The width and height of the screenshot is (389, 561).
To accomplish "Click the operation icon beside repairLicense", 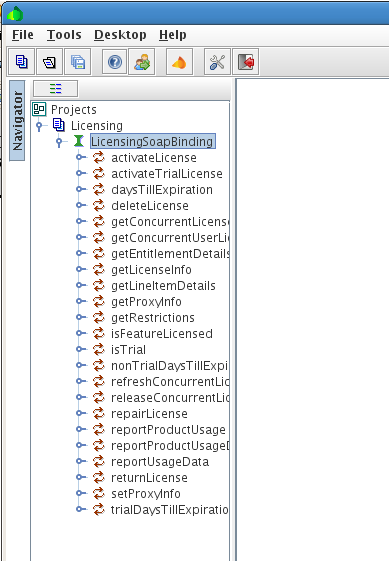I will coord(98,413).
